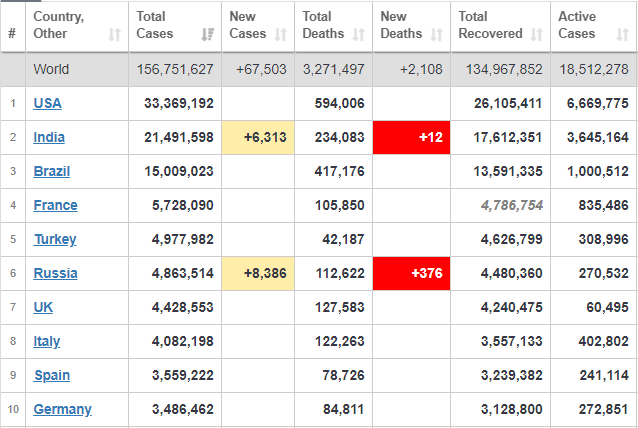
Task: Click rank number 1 in USA's row
Action: [x=13, y=103]
